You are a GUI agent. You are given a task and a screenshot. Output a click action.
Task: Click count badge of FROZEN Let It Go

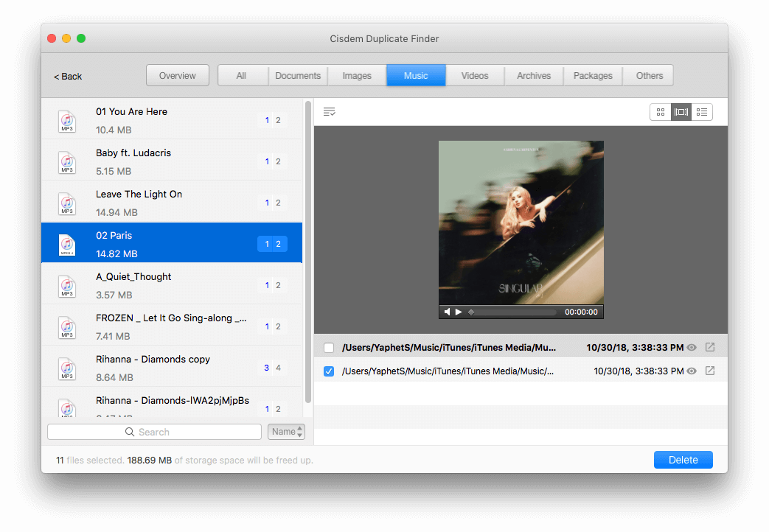[273, 326]
